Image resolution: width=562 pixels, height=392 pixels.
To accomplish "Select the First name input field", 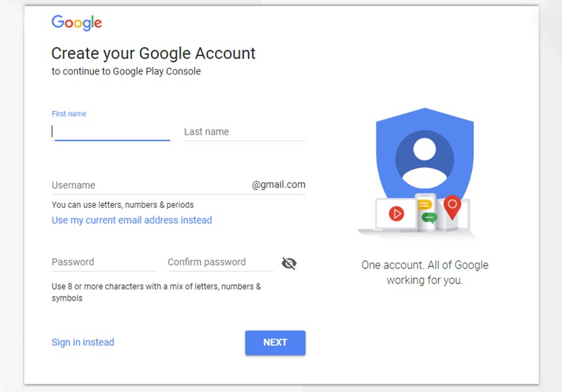I will click(105, 131).
